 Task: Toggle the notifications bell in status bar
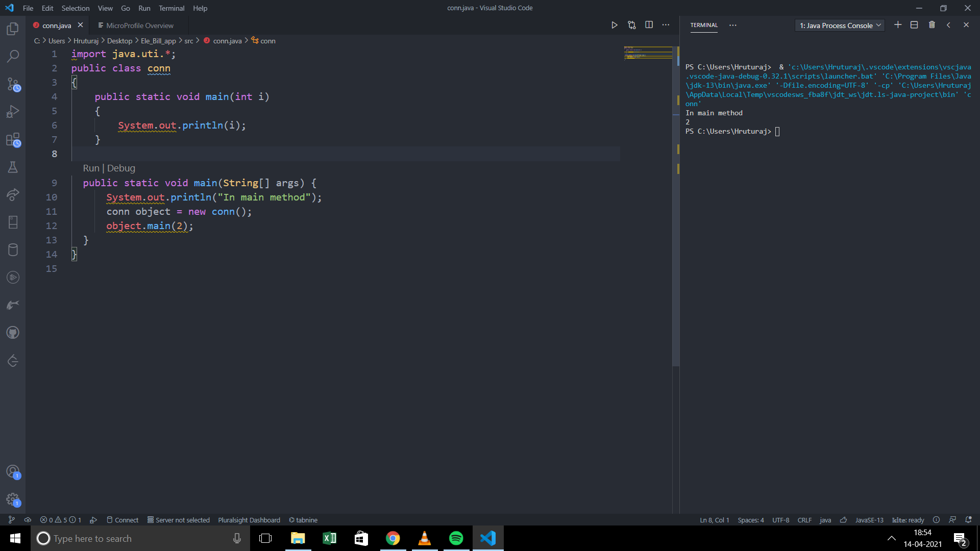click(968, 520)
